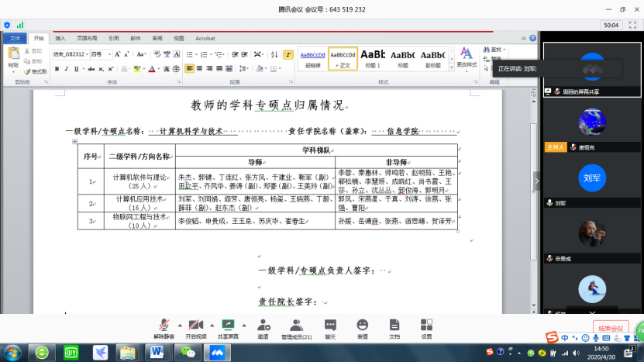
Task: Switch to the Insert ribbon tab
Action: pyautogui.click(x=60, y=38)
